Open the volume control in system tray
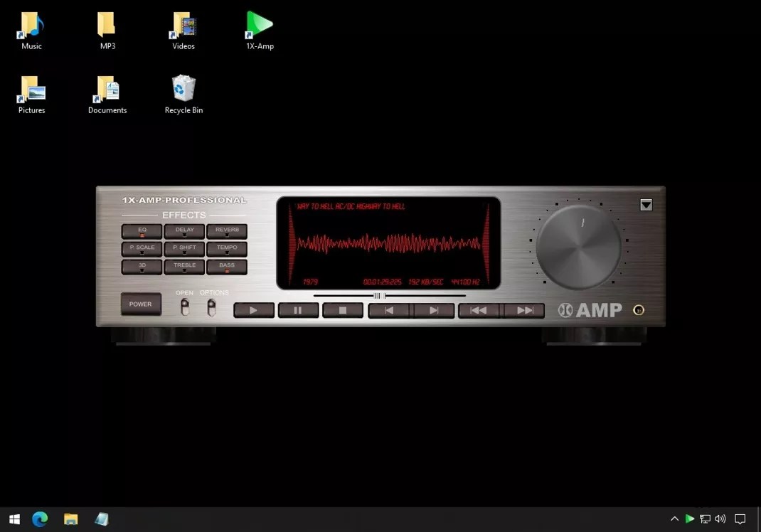 click(720, 518)
